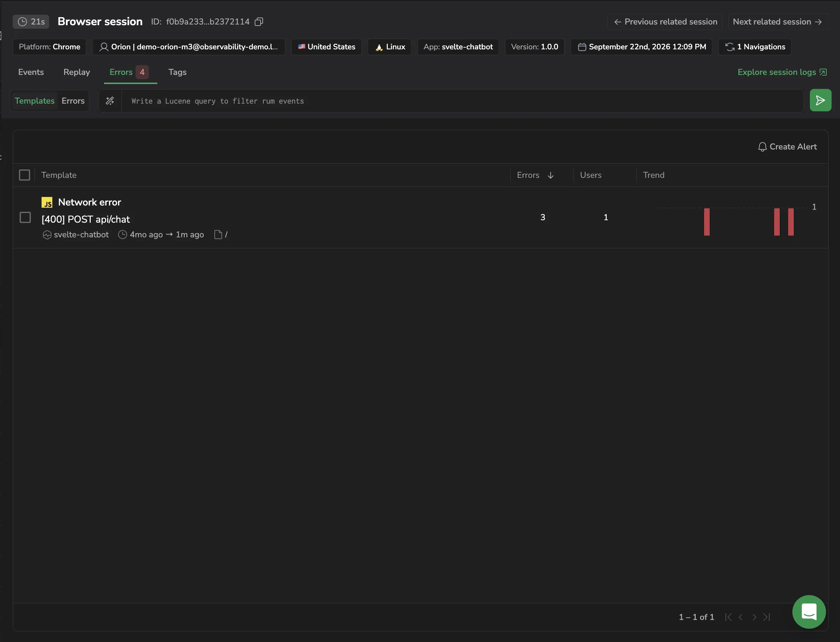Screen dimensions: 840x642
Task: Click the September 22nd, 2026 date chip
Action: pyautogui.click(x=642, y=47)
